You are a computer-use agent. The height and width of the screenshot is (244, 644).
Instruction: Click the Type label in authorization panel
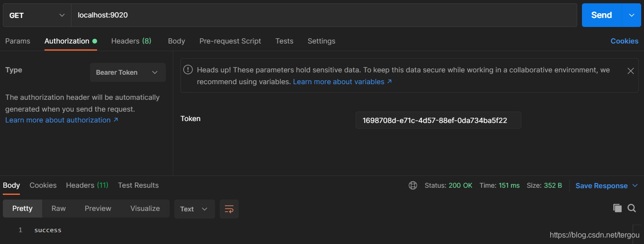point(14,70)
